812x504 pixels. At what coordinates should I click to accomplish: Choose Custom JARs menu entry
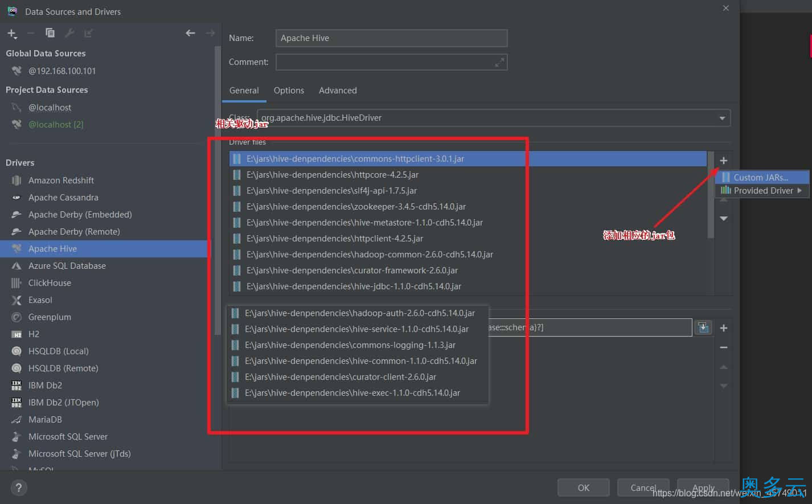pos(760,178)
